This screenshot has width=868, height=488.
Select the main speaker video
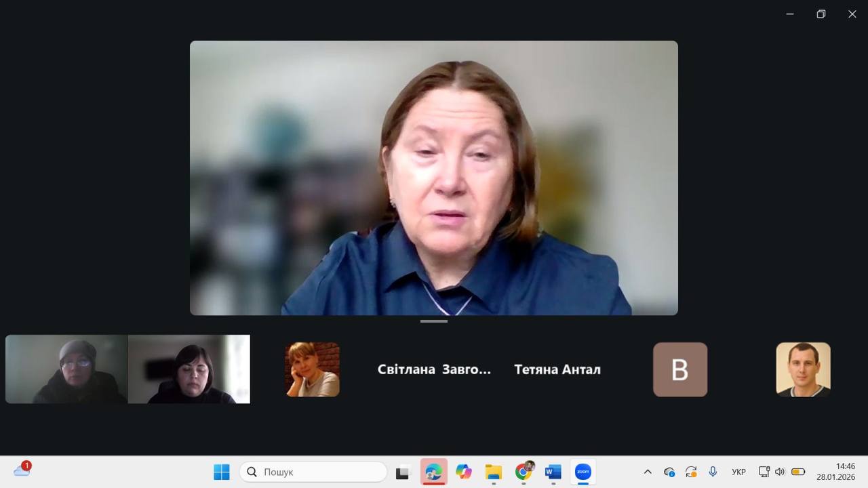434,178
